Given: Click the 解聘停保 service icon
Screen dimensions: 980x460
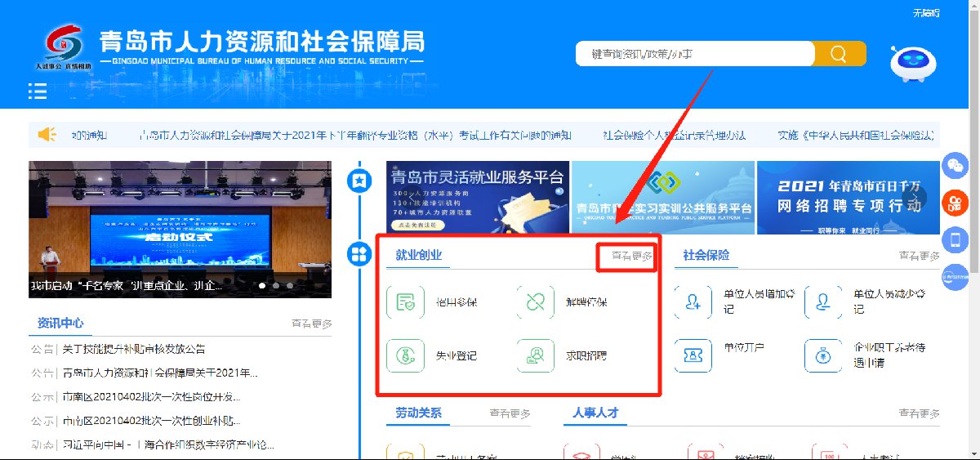Looking at the screenshot, I should pyautogui.click(x=536, y=302).
